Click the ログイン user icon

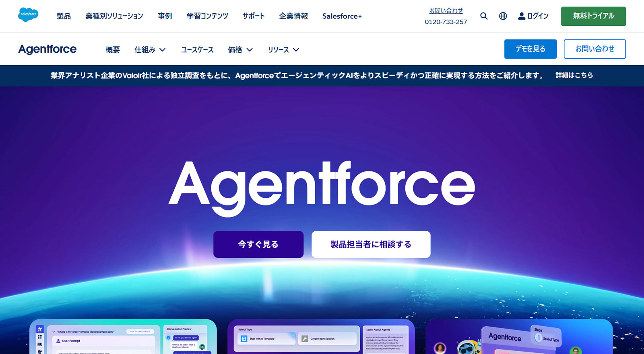pos(522,16)
